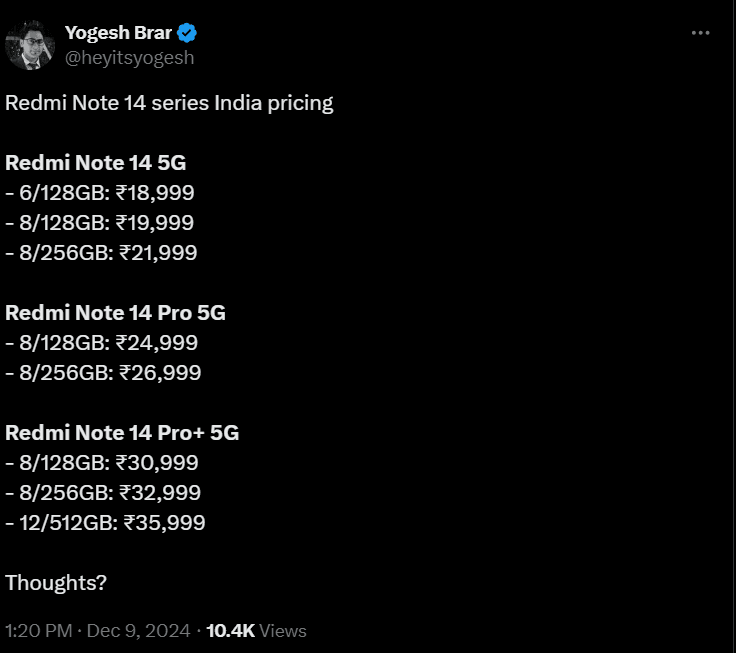Click the 8/256GB ₹26,999 price line
736x653 pixels.
[103, 373]
